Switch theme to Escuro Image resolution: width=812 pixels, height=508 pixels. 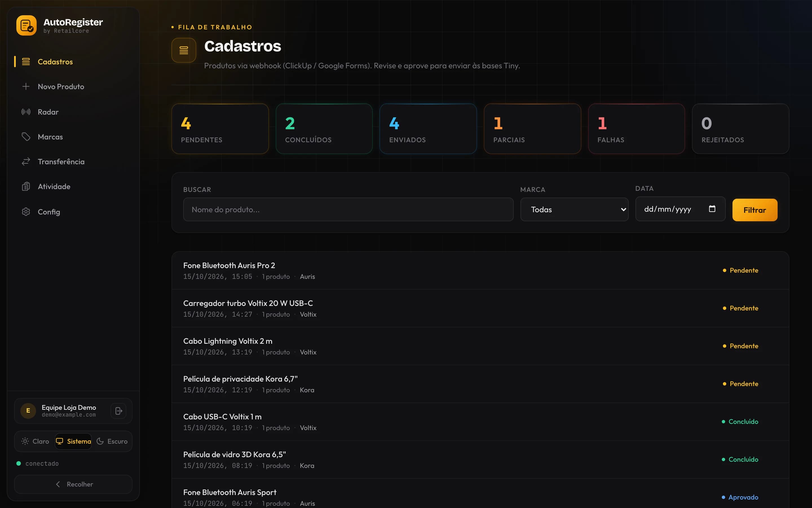(112, 441)
